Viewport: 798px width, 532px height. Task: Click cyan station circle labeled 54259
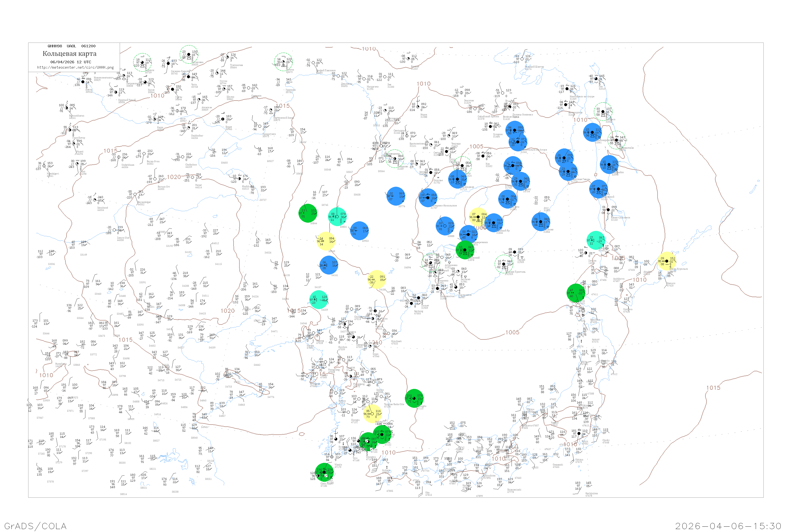tap(319, 300)
